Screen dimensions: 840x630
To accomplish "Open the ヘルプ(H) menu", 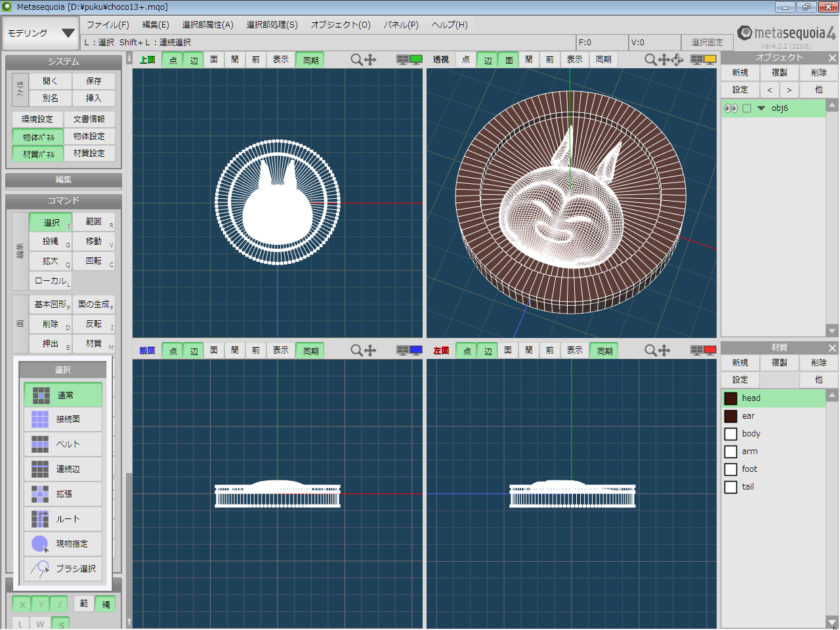I will click(450, 25).
